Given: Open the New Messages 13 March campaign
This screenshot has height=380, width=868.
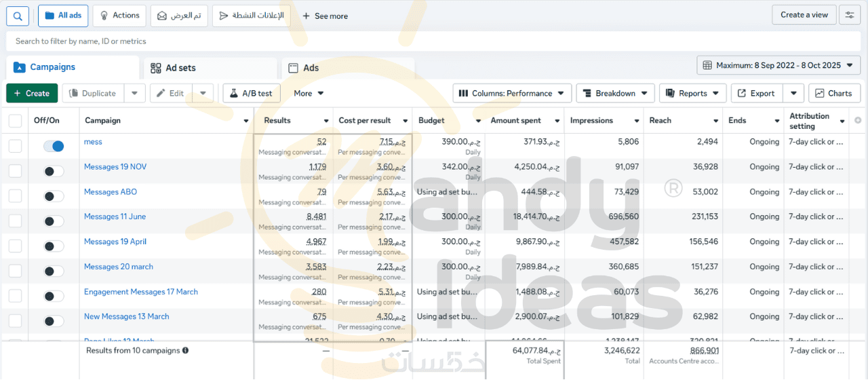Looking at the screenshot, I should click(127, 317).
